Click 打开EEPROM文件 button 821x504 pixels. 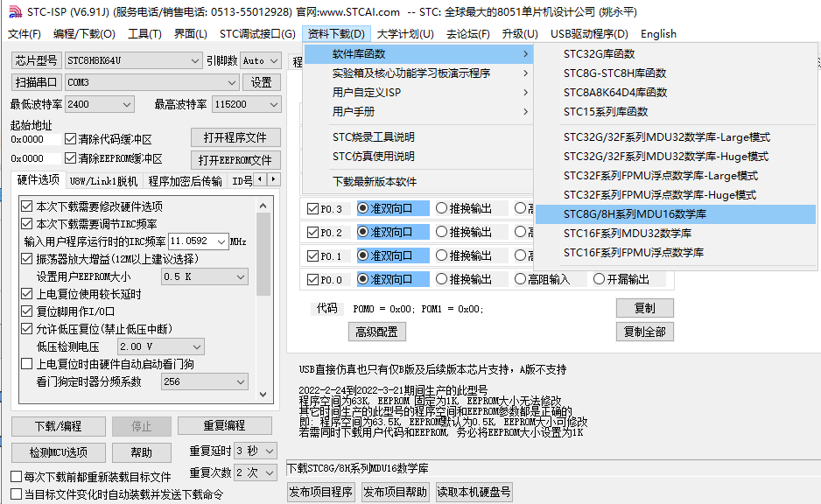click(x=235, y=160)
